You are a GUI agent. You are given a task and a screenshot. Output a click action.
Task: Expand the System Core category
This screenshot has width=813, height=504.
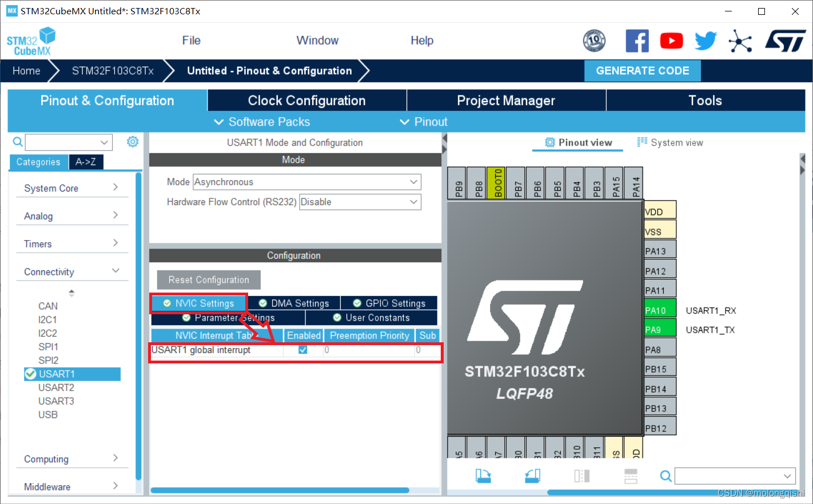click(71, 188)
